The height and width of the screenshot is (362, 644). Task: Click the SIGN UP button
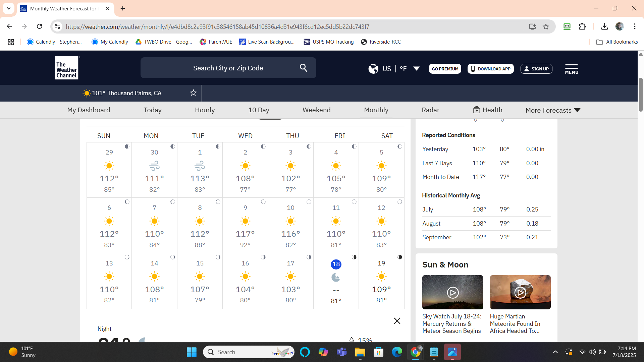[536, 69]
